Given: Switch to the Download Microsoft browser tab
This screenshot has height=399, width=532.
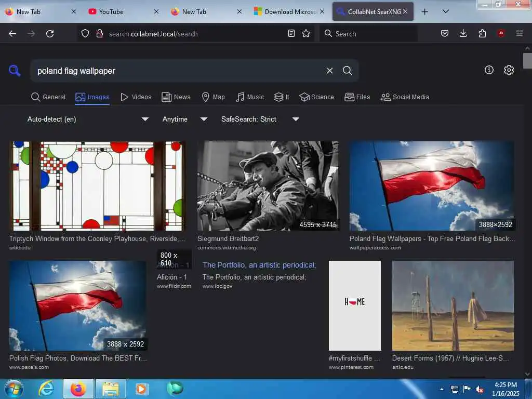Looking at the screenshot, I should coord(289,11).
